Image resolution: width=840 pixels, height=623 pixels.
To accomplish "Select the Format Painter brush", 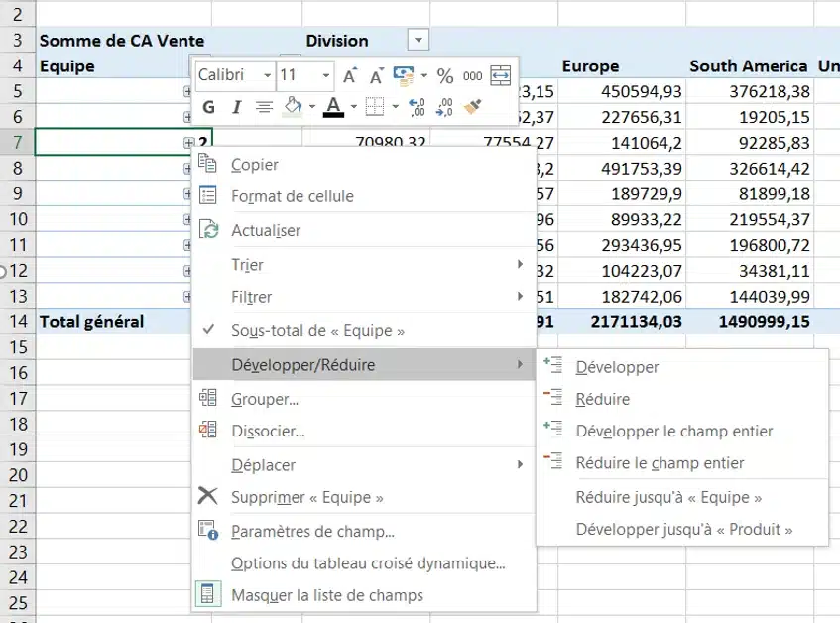I will [x=472, y=106].
